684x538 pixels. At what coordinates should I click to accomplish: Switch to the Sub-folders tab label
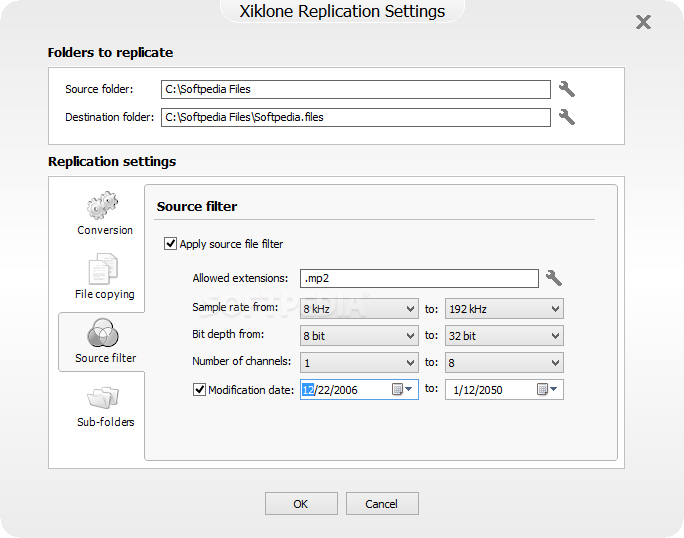106,422
